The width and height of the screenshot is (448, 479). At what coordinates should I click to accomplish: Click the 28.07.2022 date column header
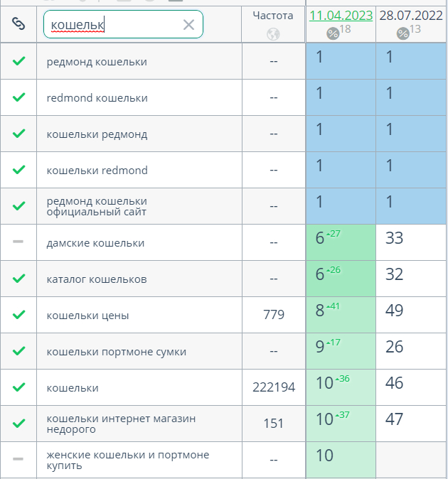pyautogui.click(x=412, y=15)
